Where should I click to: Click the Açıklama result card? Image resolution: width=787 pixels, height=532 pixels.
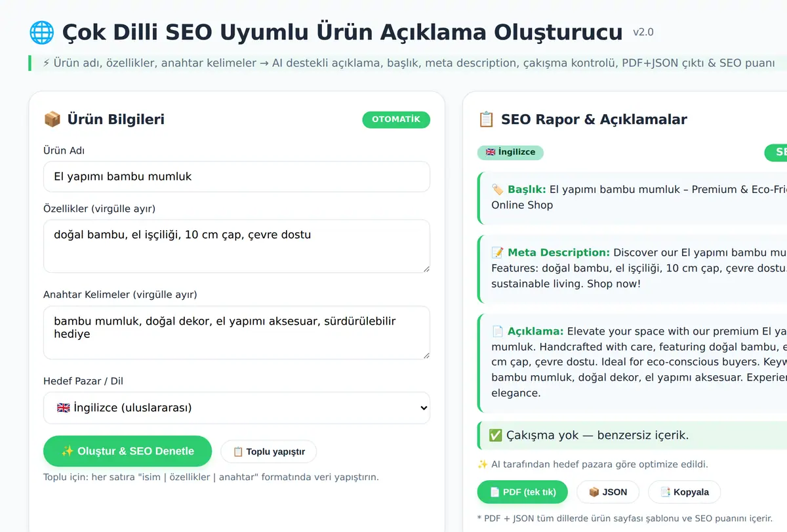click(x=632, y=362)
